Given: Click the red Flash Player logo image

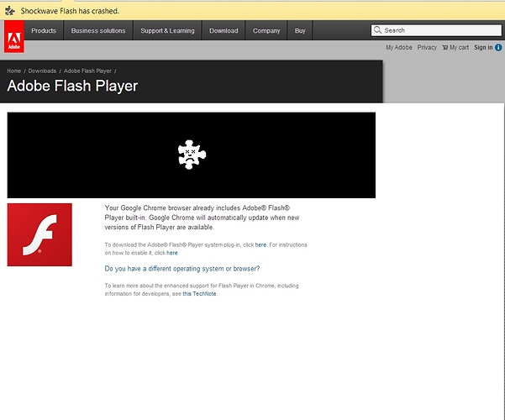Looking at the screenshot, I should [x=39, y=234].
